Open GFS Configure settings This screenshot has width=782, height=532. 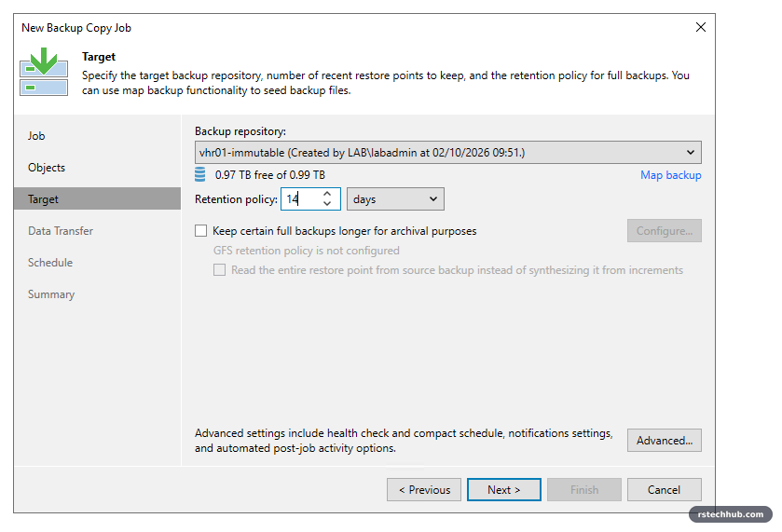[x=665, y=231]
